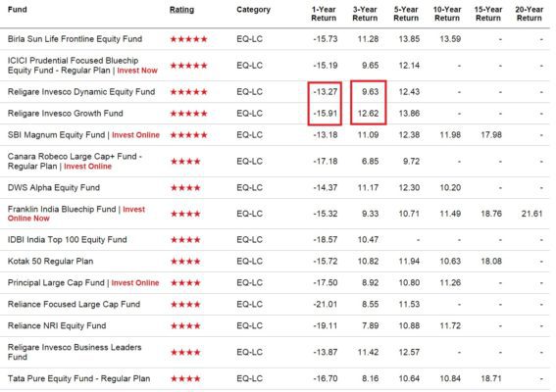Click Canara Robeco Large Cap+ Fund name
The width and height of the screenshot is (556, 392).
click(x=75, y=162)
